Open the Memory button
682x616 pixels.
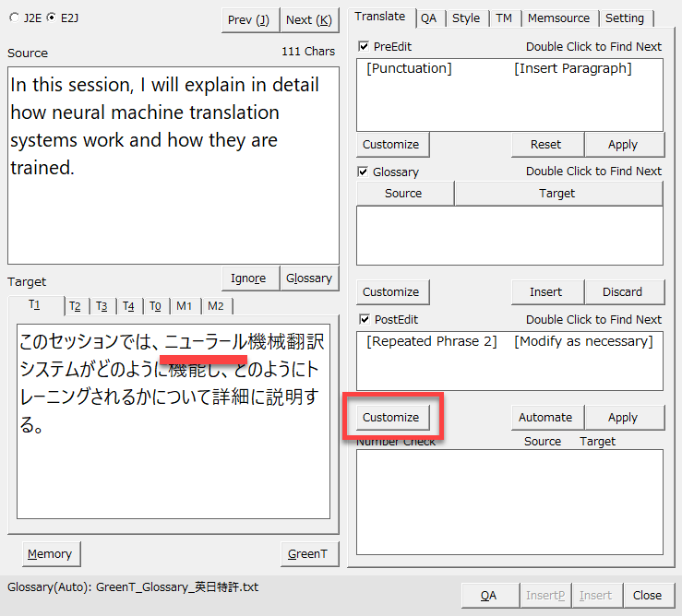[50, 554]
